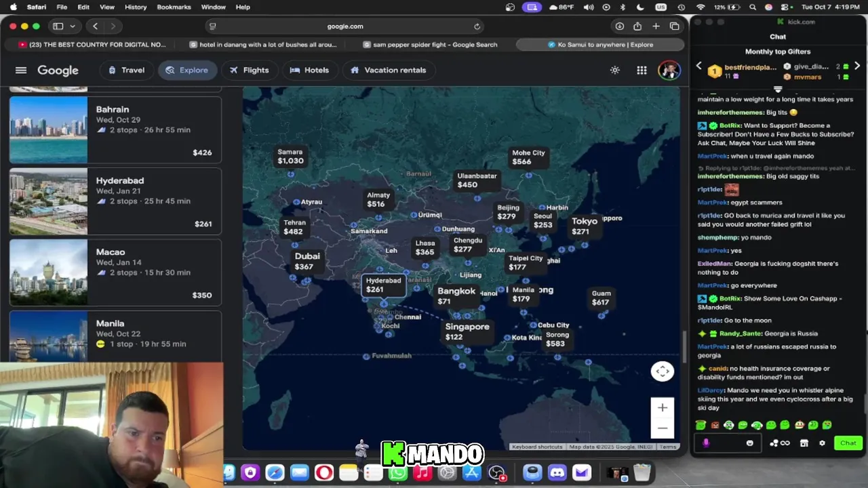Viewport: 868px width, 488px height.
Task: Open the channel points icon in chat
Action: (779, 443)
